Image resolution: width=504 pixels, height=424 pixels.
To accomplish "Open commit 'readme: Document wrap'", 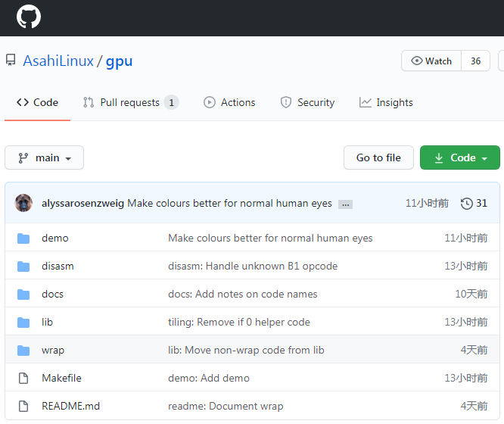I will click(226, 406).
